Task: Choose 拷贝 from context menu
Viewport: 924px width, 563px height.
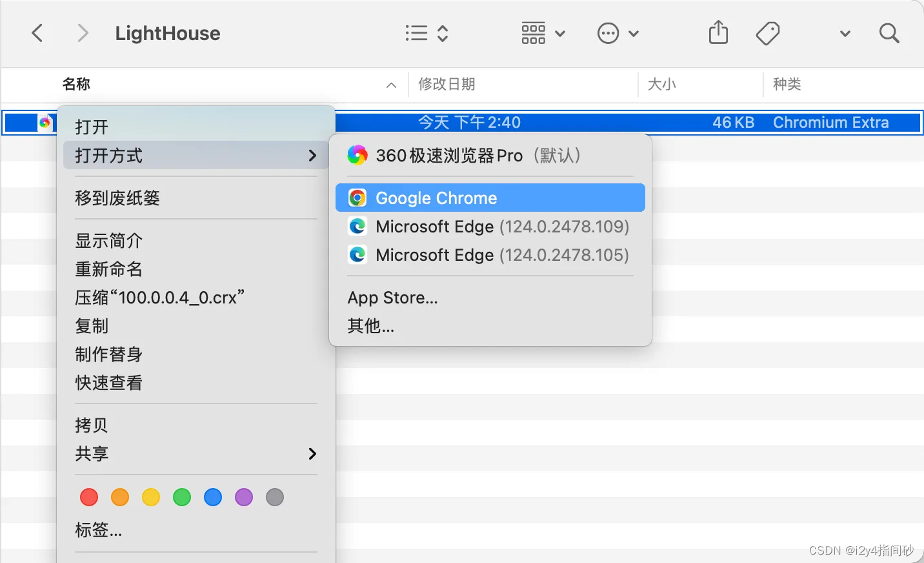Action: [x=196, y=425]
